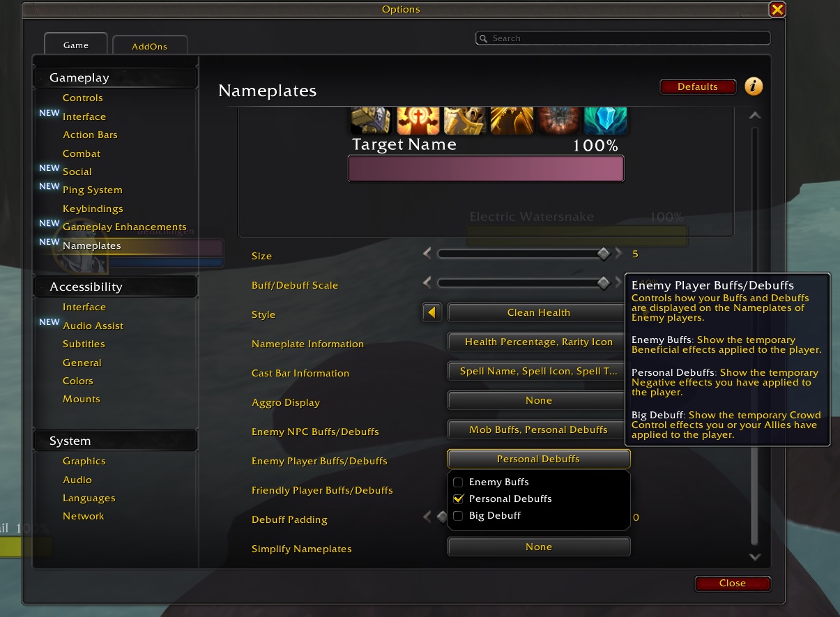Increase Size with the right arrow
840x617 pixels.
point(618,254)
